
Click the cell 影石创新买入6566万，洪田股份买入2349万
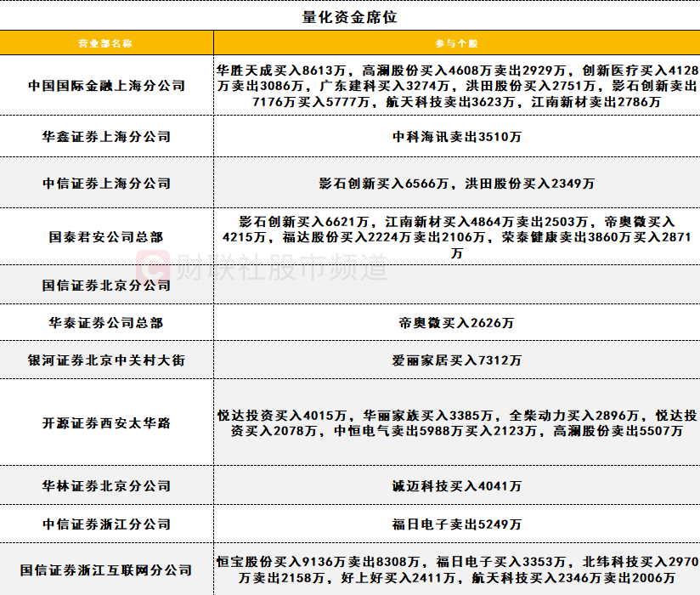click(x=457, y=183)
